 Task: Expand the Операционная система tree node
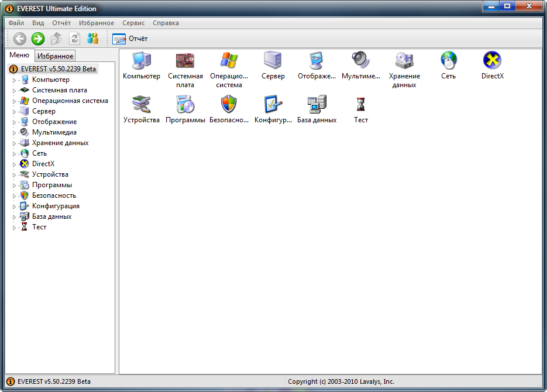(14, 101)
